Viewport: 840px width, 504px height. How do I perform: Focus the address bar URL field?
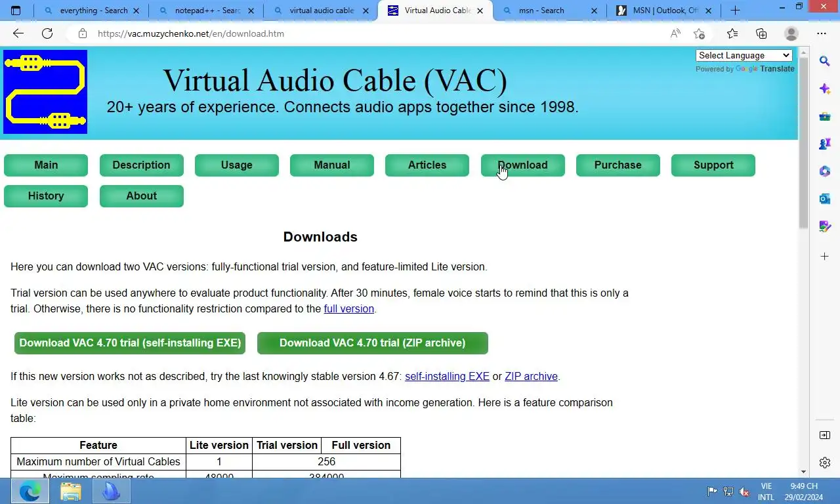point(377,33)
